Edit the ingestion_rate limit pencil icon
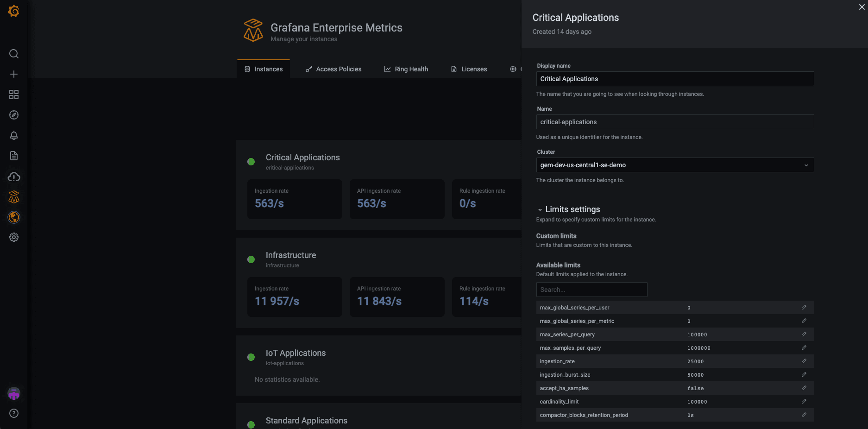The image size is (868, 429). tap(804, 361)
